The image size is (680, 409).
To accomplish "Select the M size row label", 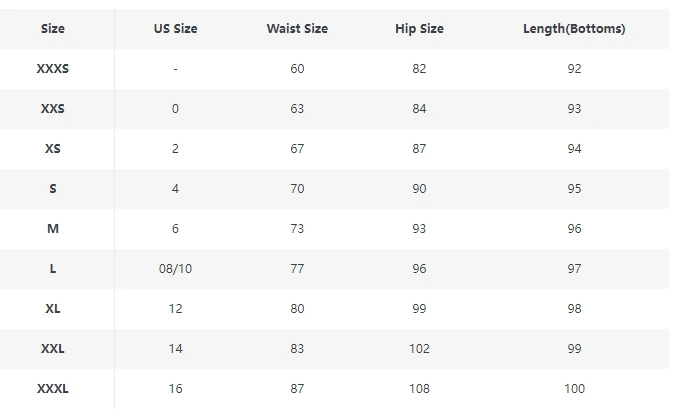I will tap(53, 229).
